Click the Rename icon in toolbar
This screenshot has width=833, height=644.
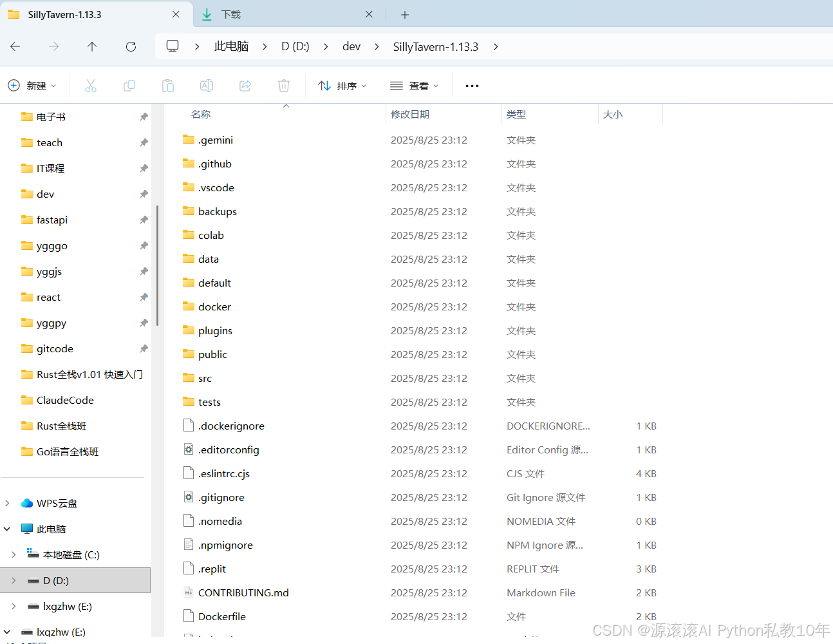pyautogui.click(x=207, y=86)
